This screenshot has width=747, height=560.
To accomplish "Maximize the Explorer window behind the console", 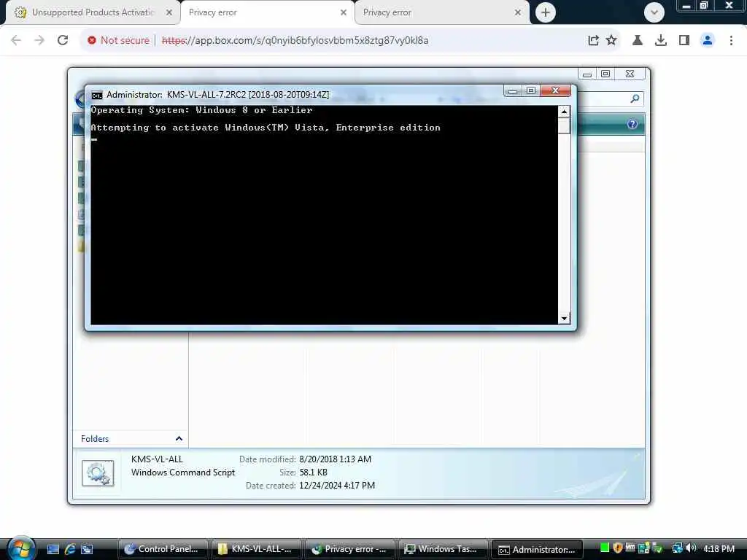I will click(605, 74).
